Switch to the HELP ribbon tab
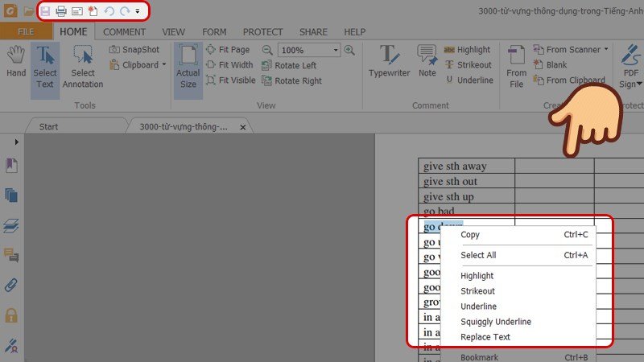Viewport: 644px width, 362px height. (x=354, y=32)
